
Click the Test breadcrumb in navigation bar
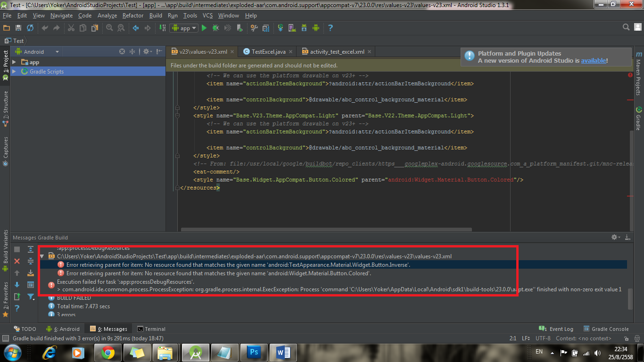pos(14,41)
